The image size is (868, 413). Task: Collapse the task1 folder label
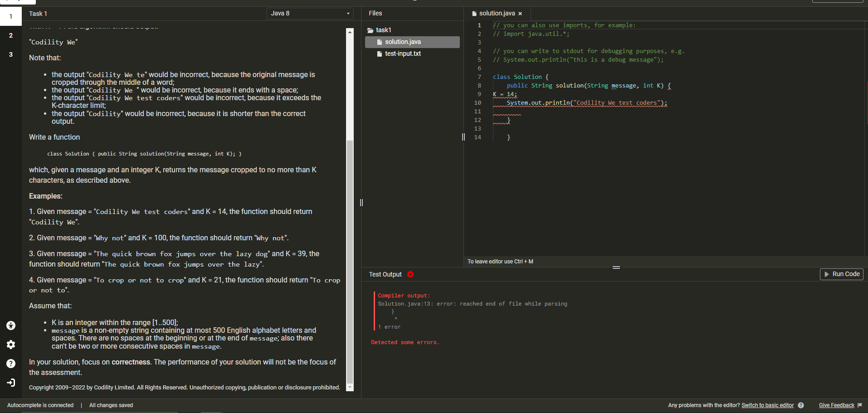(384, 30)
